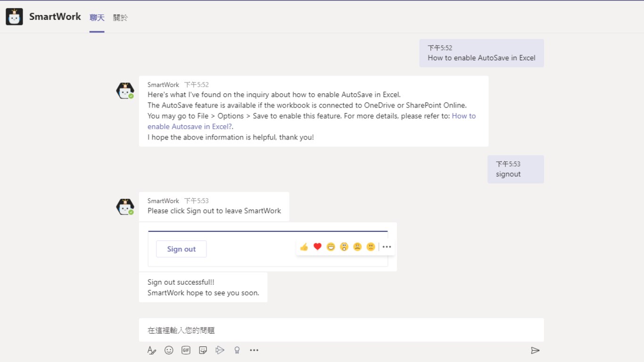Open the 'How to enable Autosave in Excel?' link
Viewport: 644px width, 362px height.
[190, 126]
